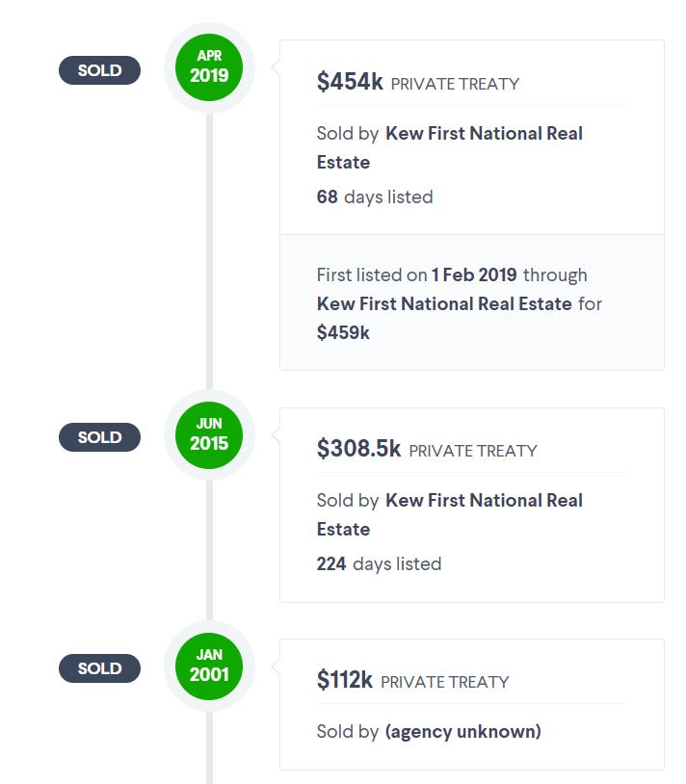Click the green JAN 2001 timeline circle
The image size is (686, 784).
coord(209,666)
